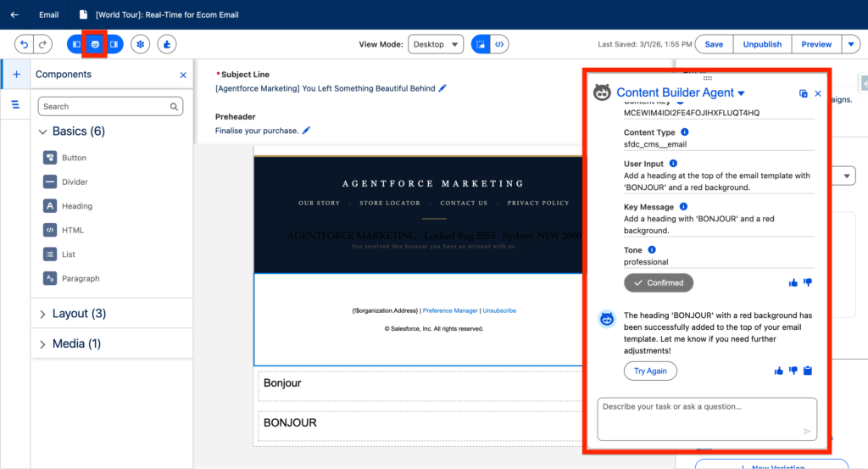Expand the Layout (3) section
This screenshot has width=868, height=469.
pyautogui.click(x=43, y=314)
